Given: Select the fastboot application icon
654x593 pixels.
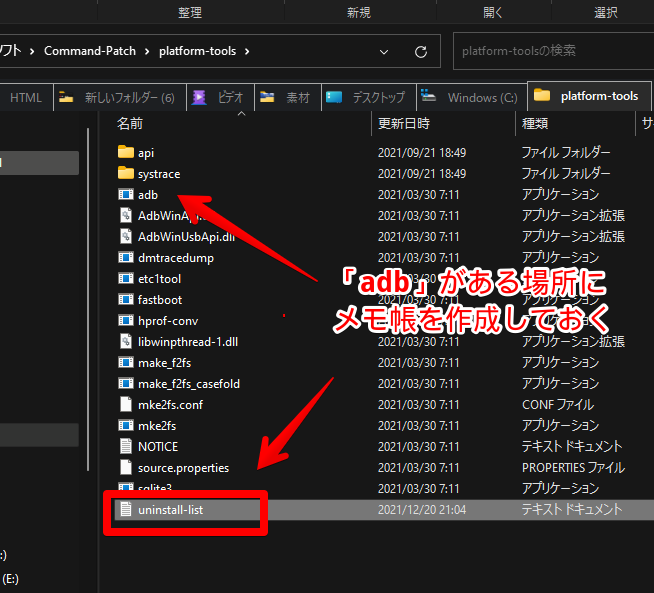Looking at the screenshot, I should coord(126,299).
